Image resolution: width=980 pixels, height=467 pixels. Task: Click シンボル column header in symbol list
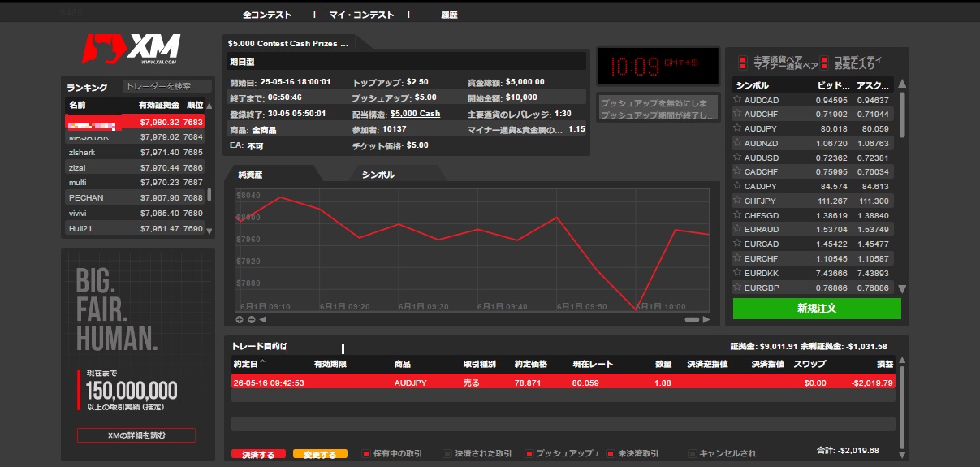(751, 85)
